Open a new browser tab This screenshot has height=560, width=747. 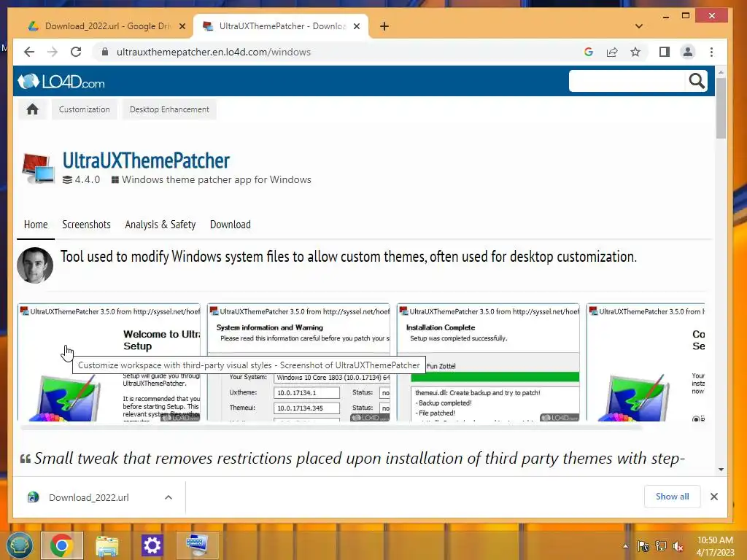384,26
